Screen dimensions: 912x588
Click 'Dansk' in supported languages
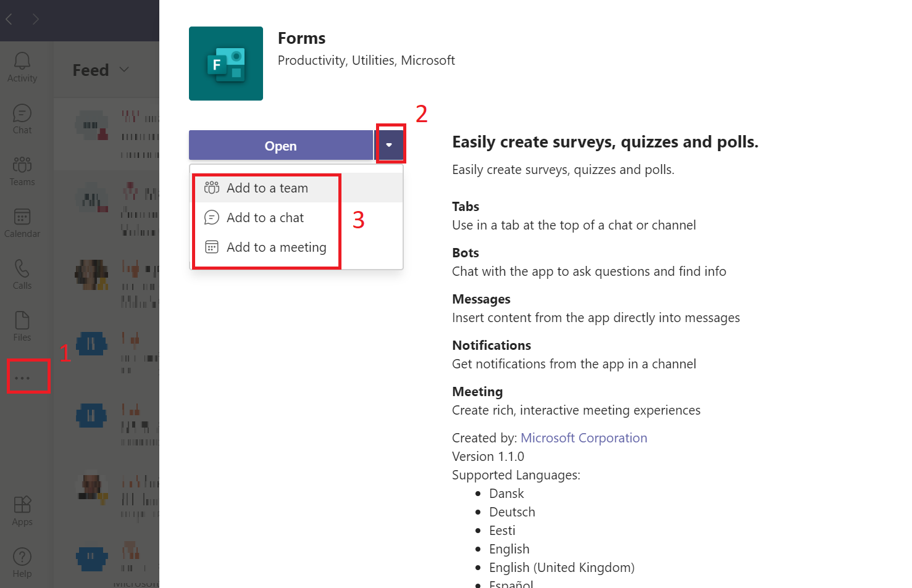[x=506, y=494]
